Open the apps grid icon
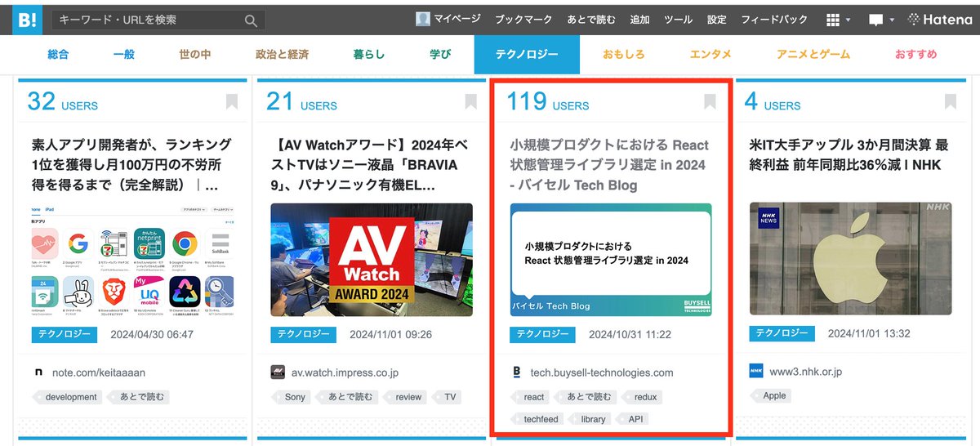980x446 pixels. tap(833, 20)
